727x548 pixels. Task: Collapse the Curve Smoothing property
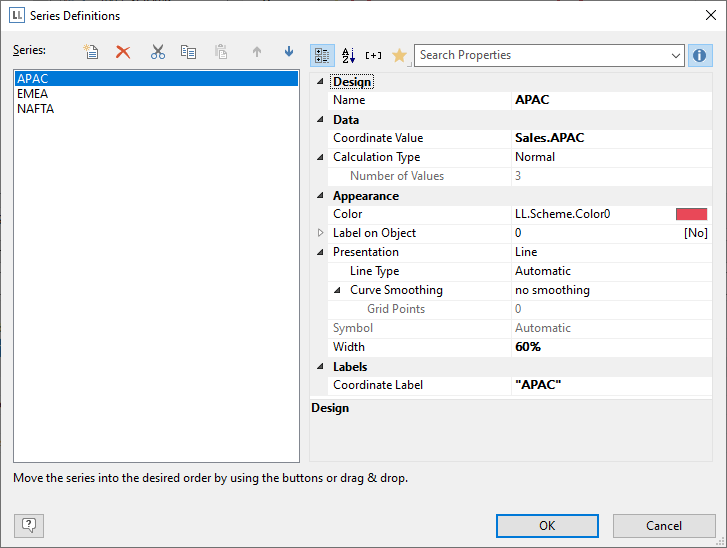point(338,290)
